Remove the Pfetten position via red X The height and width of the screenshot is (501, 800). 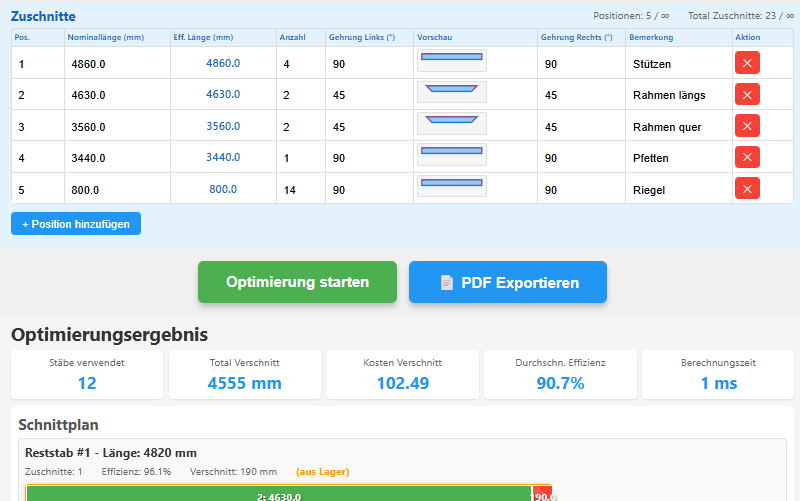click(x=747, y=157)
